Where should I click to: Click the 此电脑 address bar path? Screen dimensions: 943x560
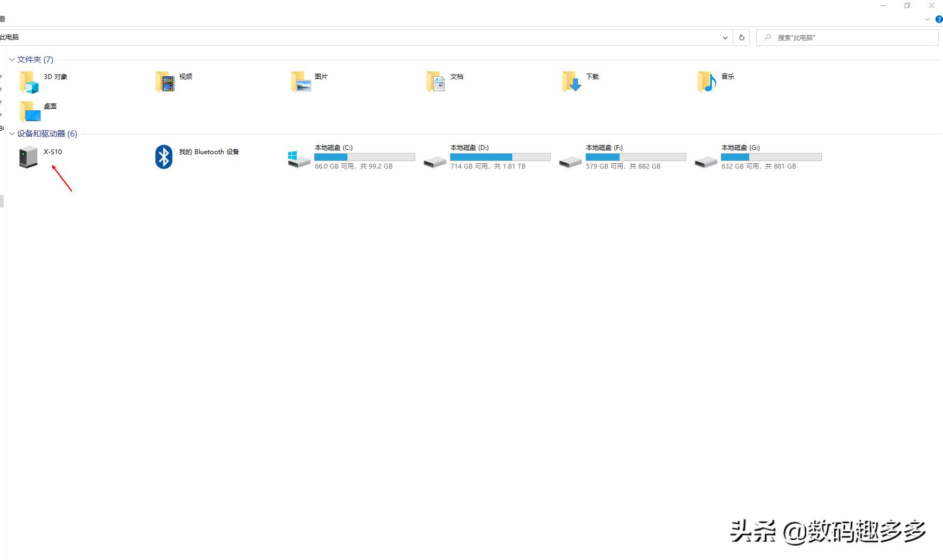tap(10, 37)
